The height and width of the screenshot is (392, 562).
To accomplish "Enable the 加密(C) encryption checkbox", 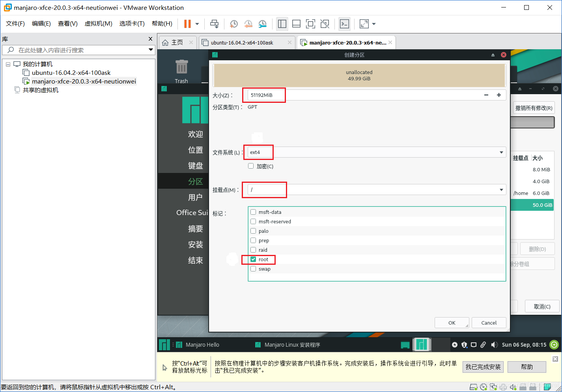I will click(251, 166).
